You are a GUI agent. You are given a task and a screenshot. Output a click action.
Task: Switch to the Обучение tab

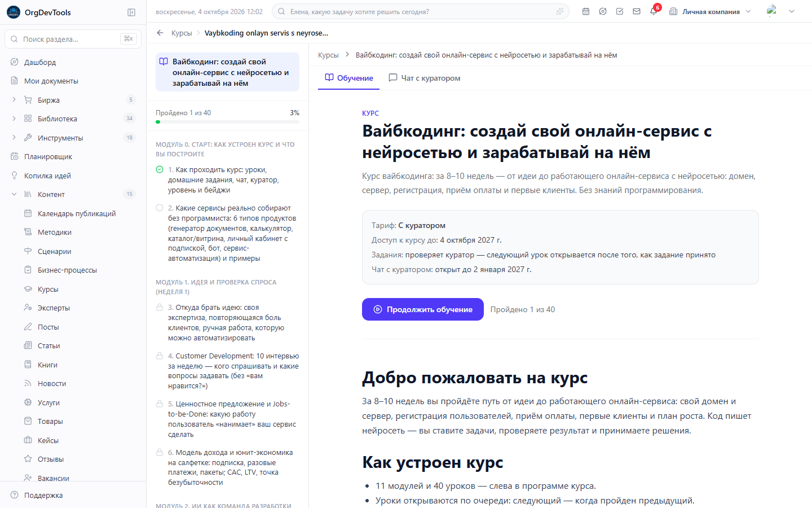[349, 78]
